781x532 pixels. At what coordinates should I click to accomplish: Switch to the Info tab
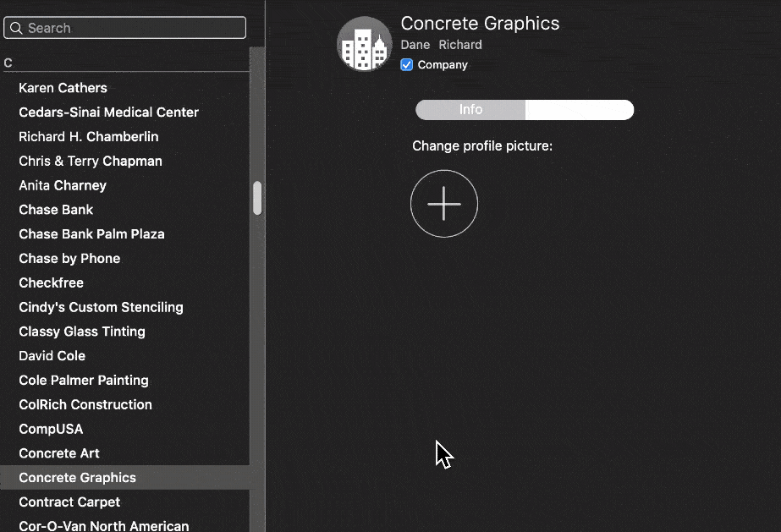[470, 109]
